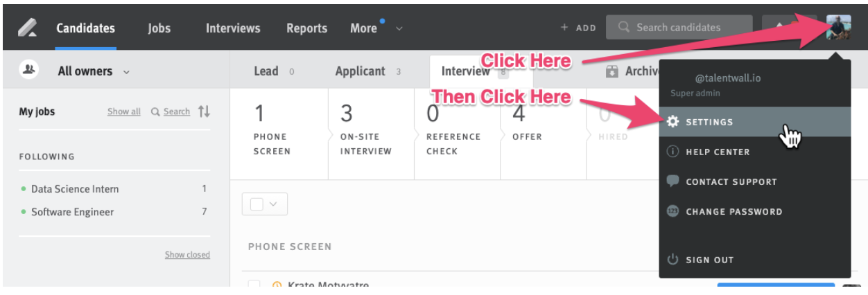Click the Search jobs link
This screenshot has width=868, height=295.
[x=177, y=111]
